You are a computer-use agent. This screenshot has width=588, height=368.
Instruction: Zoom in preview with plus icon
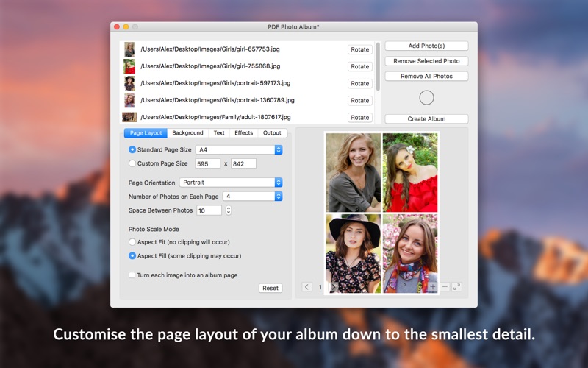click(432, 287)
